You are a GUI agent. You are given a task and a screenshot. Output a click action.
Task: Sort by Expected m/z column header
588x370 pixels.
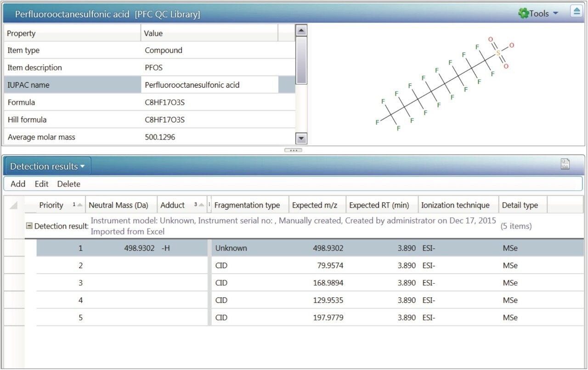317,205
